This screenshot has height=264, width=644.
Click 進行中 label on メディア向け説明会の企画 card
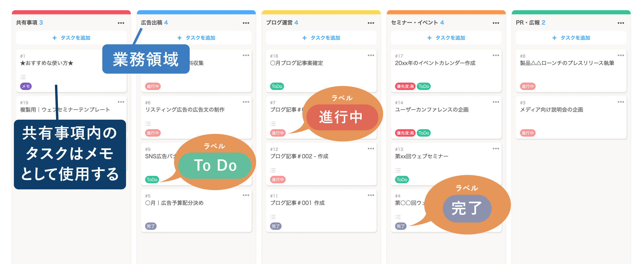coord(528,133)
